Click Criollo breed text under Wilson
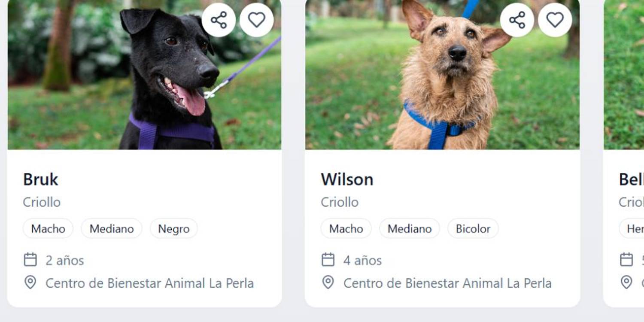The width and height of the screenshot is (644, 322). pos(340,202)
